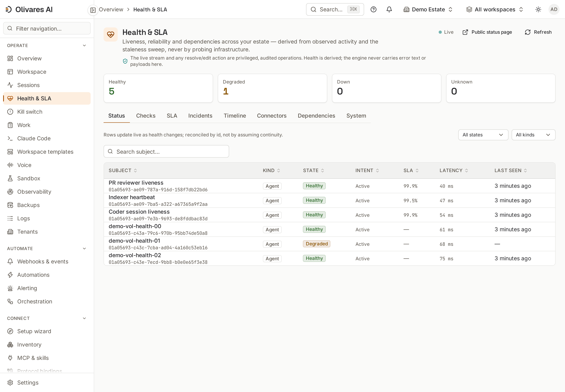
Task: Focus the Search subject field
Action: point(166,152)
